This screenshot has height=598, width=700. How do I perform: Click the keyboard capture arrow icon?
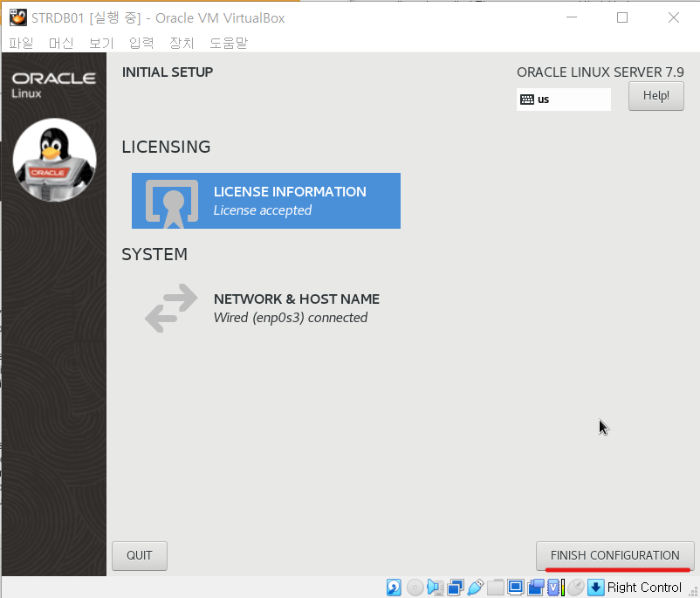pos(596,588)
